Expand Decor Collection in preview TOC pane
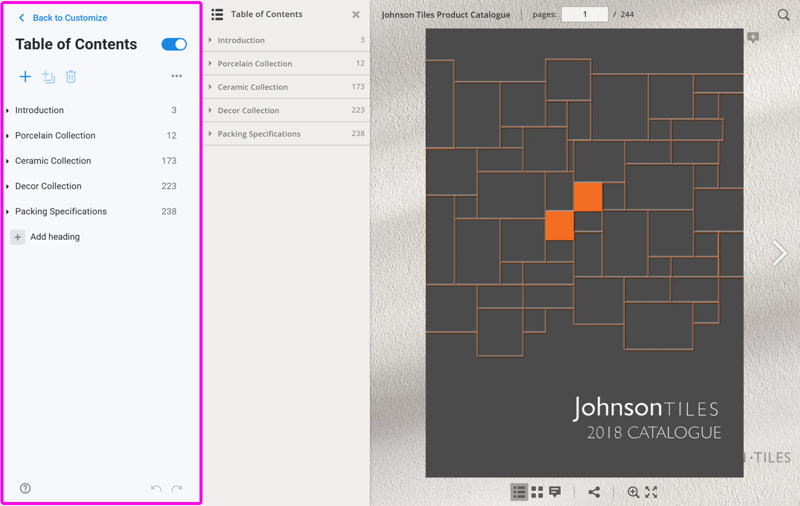 (x=210, y=110)
